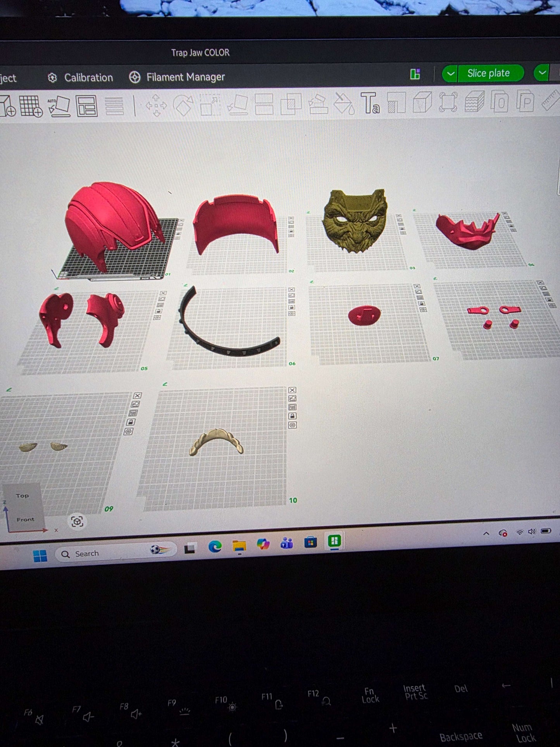Select the Support painting tool
The width and height of the screenshot is (560, 747).
(x=318, y=104)
